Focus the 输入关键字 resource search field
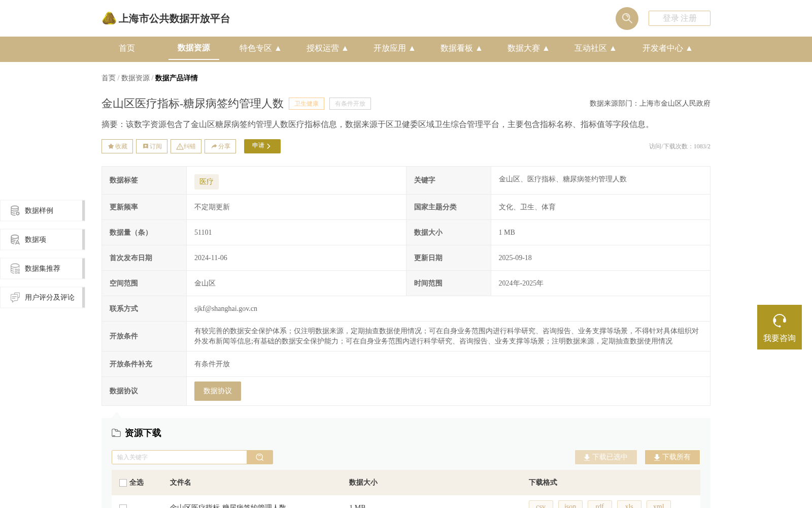The image size is (812, 508). click(179, 457)
